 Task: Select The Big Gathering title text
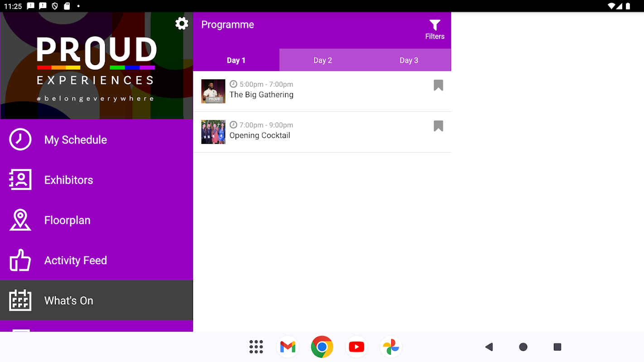click(261, 95)
